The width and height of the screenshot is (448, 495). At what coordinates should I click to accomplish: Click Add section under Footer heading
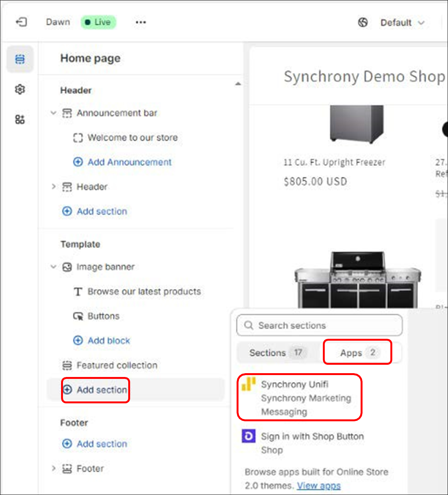coord(95,444)
